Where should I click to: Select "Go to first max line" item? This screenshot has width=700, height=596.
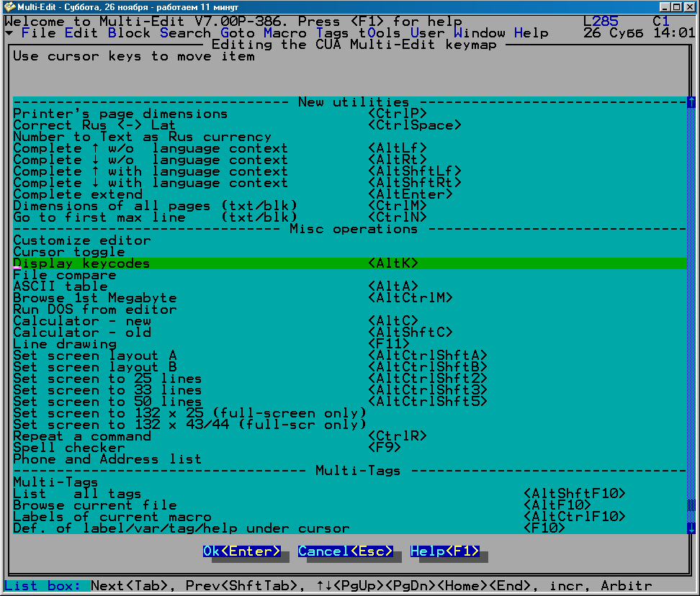[349, 217]
